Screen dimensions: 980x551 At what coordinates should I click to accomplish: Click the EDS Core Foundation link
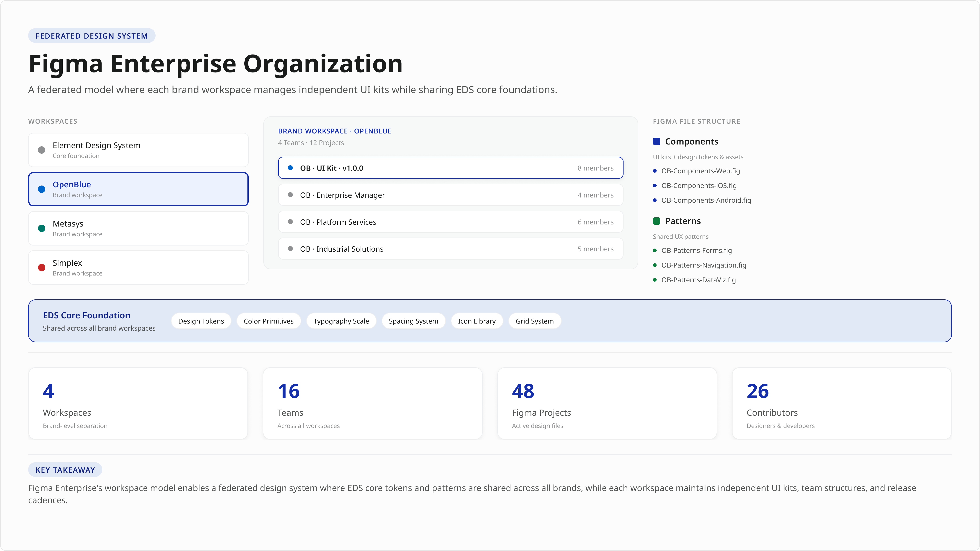click(x=86, y=315)
